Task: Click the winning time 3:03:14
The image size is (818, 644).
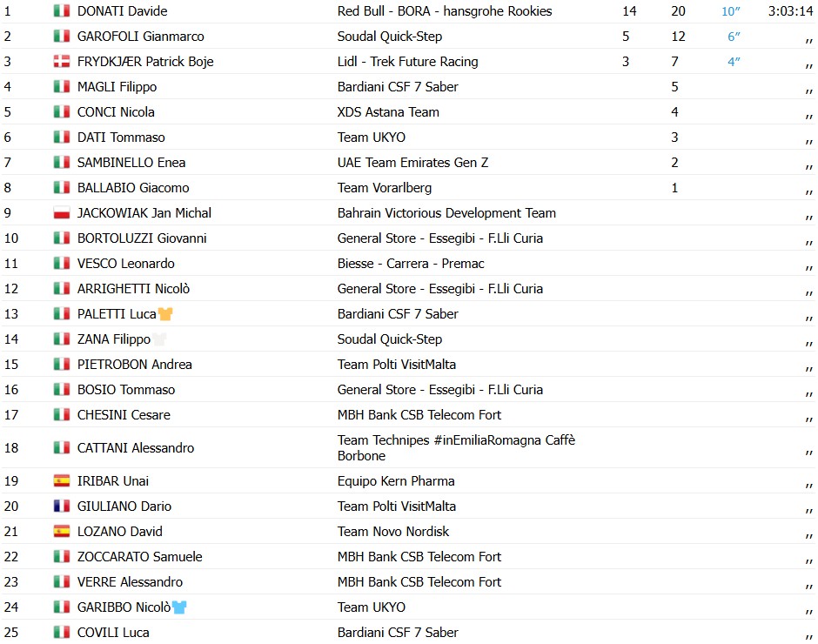Action: (790, 11)
